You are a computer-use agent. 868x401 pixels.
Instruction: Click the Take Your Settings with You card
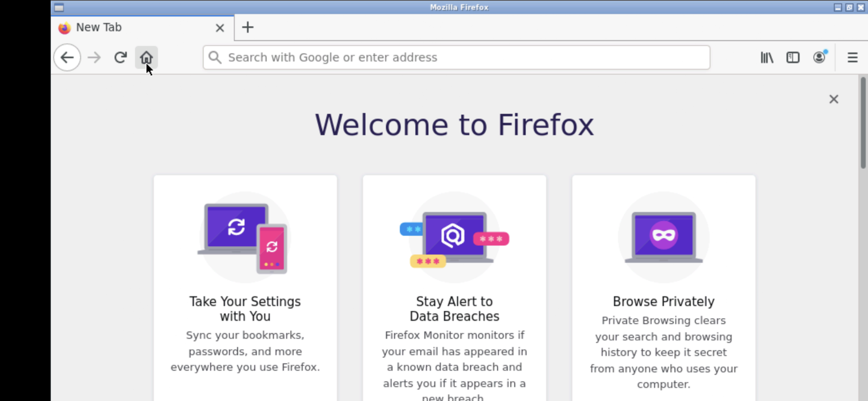(245, 288)
